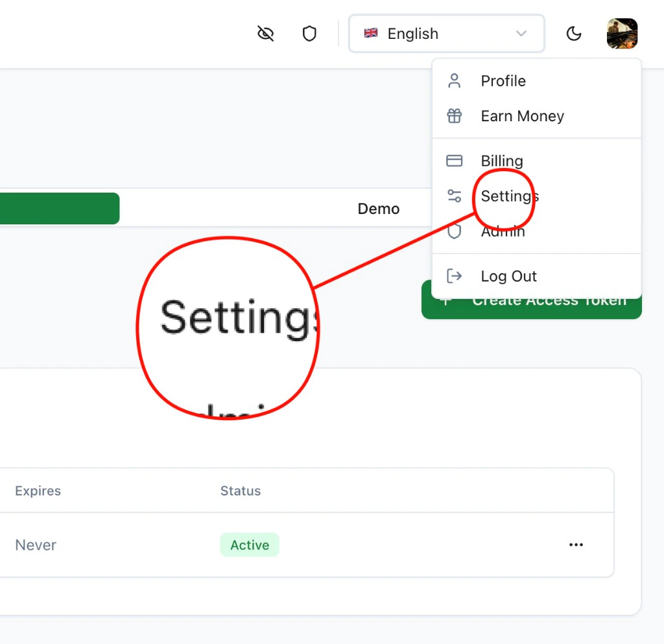The height and width of the screenshot is (644, 664).
Task: Open the English language dropdown
Action: [446, 33]
